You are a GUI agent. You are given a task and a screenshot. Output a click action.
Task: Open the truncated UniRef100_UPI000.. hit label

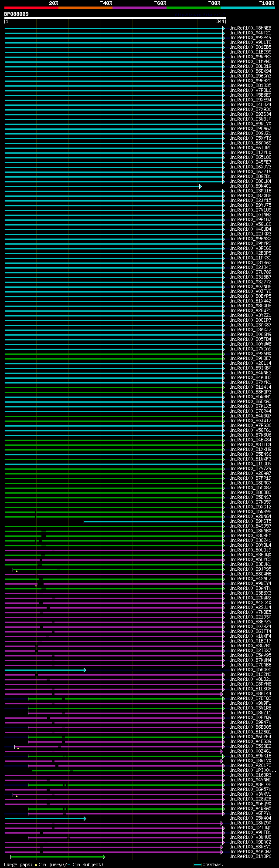pos(252,770)
